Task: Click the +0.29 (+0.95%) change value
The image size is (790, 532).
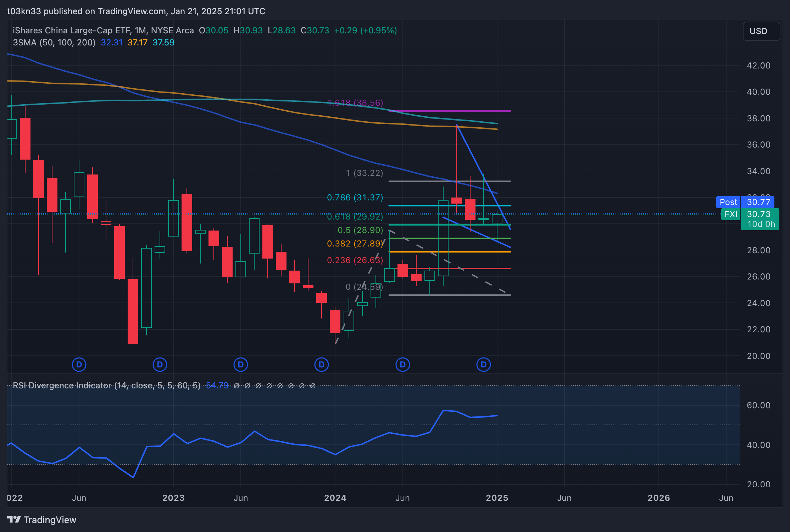Action: [366, 31]
